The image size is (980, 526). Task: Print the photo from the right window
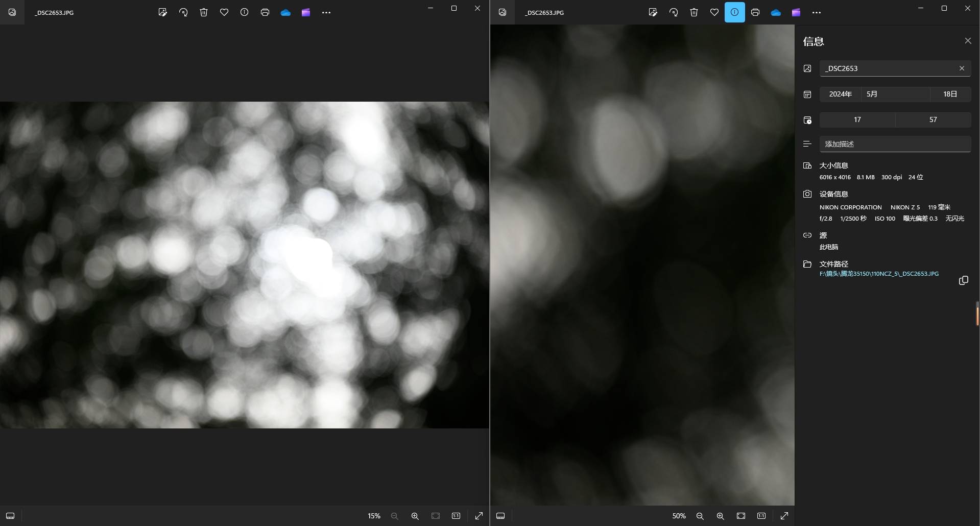(755, 12)
